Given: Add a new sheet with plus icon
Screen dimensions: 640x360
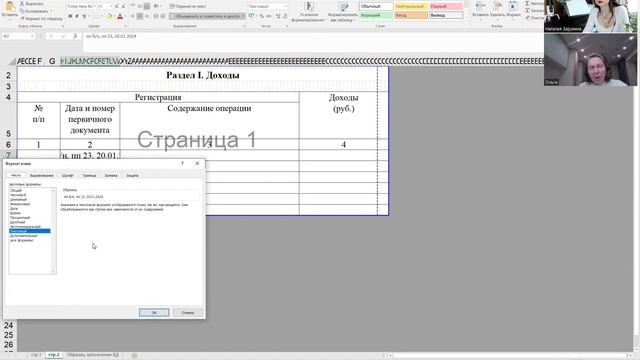Looking at the screenshot, I should pyautogui.click(x=134, y=356).
